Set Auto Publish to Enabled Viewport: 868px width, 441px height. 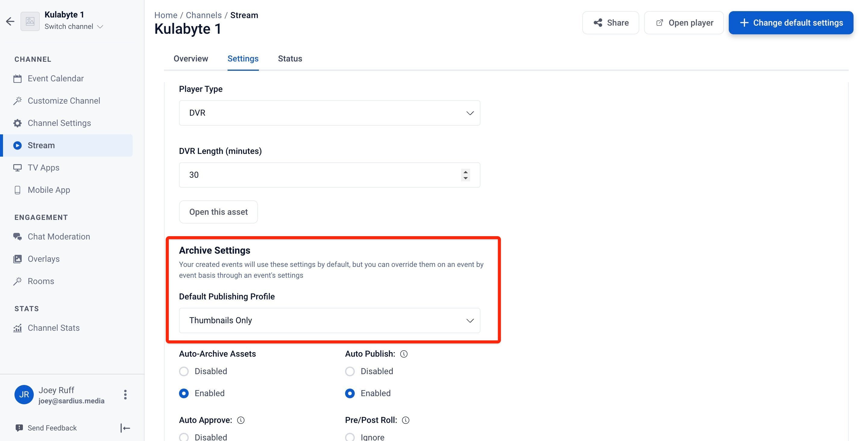pyautogui.click(x=350, y=393)
